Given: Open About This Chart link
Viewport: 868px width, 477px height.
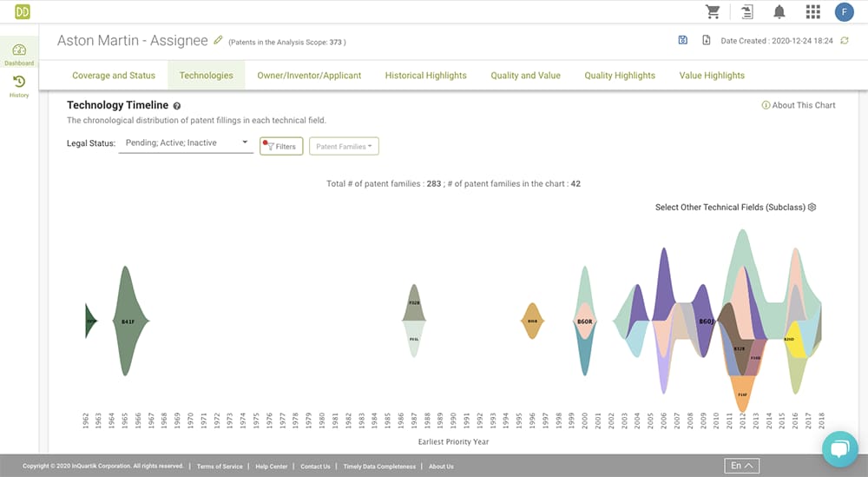Looking at the screenshot, I should (799, 105).
